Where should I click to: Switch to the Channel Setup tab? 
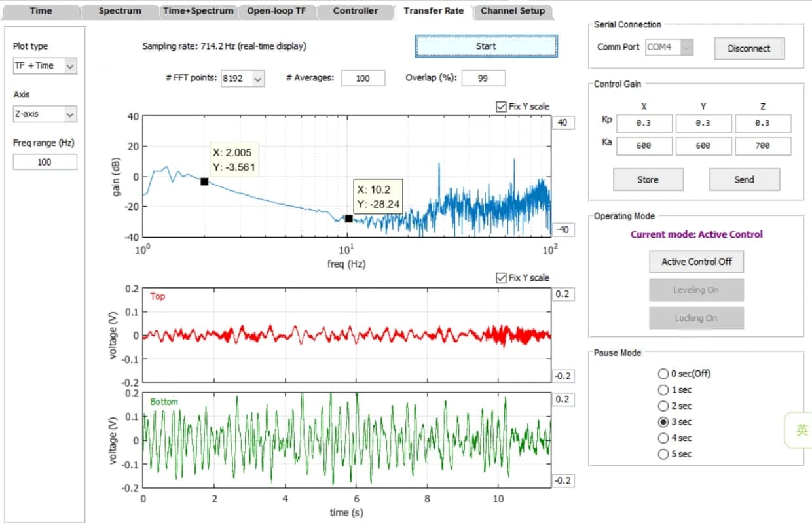(513, 11)
